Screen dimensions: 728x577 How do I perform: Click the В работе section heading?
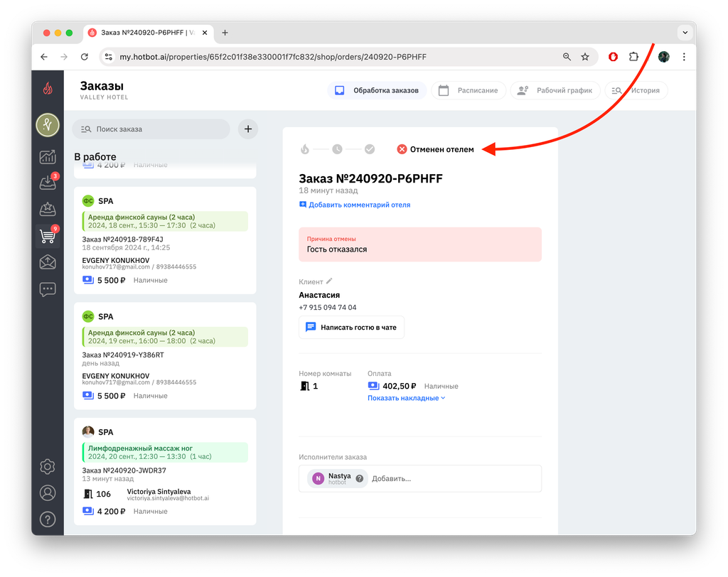(x=95, y=157)
